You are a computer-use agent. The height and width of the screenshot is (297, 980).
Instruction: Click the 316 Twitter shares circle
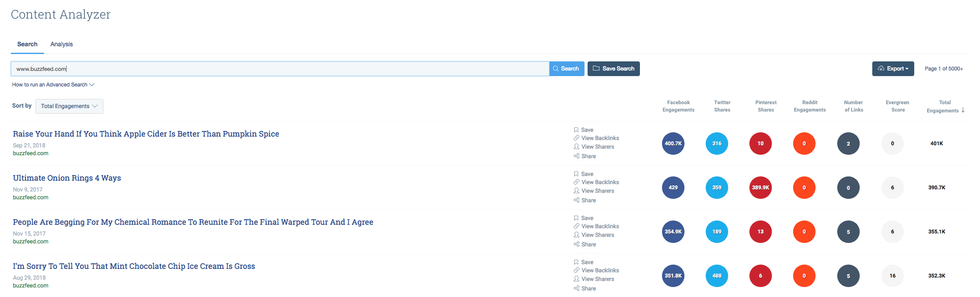[x=717, y=144]
